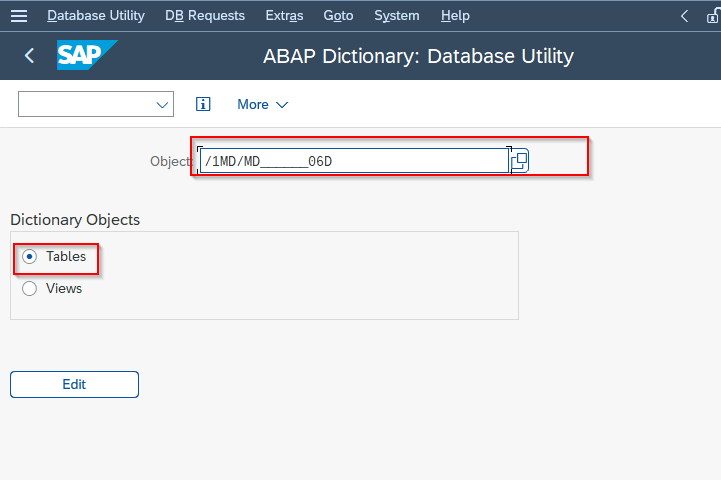Expand the command field dropdown
This screenshot has height=480, width=721.
162,104
